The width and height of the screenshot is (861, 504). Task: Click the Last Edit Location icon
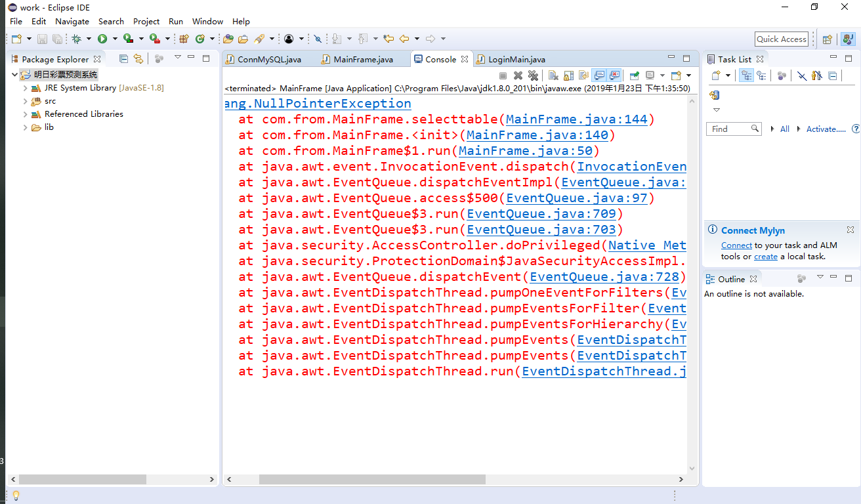388,39
